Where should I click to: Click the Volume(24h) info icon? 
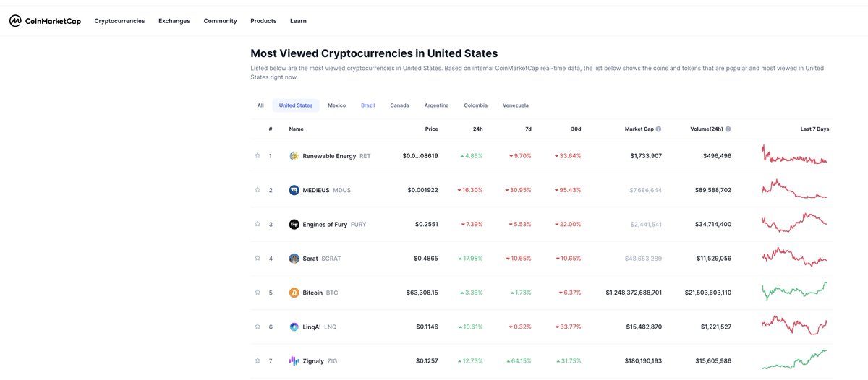pos(728,129)
